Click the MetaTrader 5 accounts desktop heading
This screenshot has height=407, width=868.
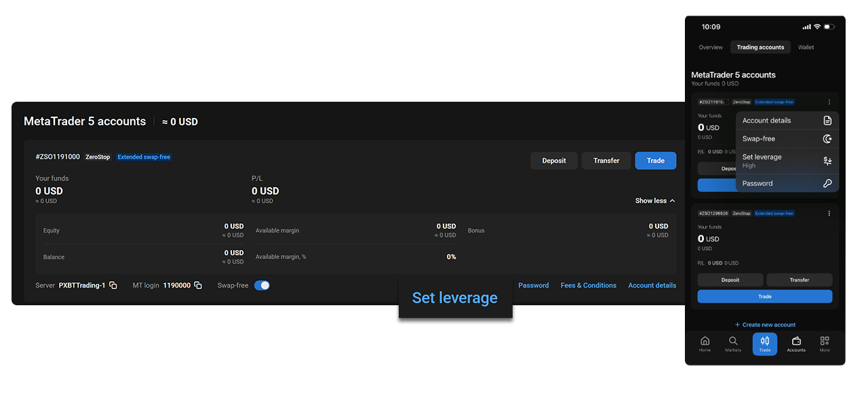pyautogui.click(x=85, y=121)
